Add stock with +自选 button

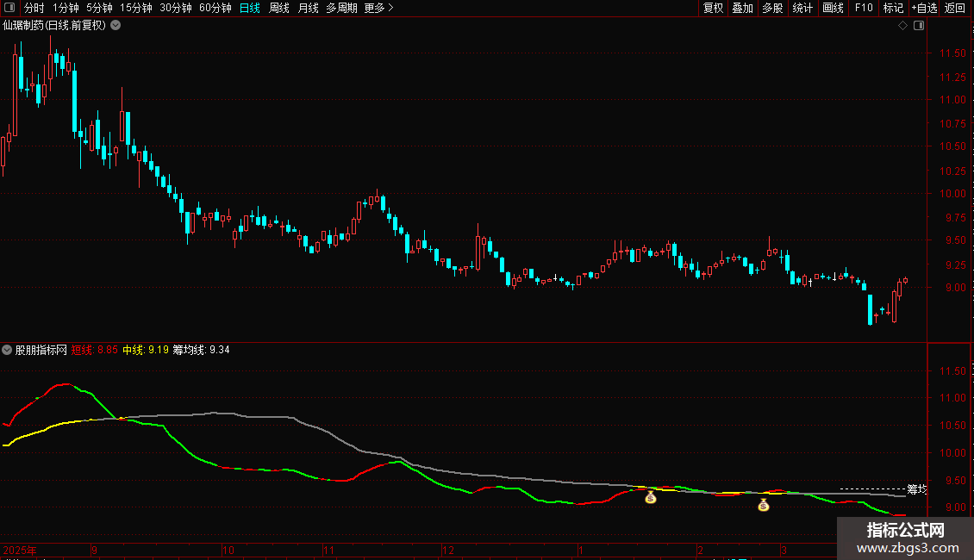coord(924,8)
